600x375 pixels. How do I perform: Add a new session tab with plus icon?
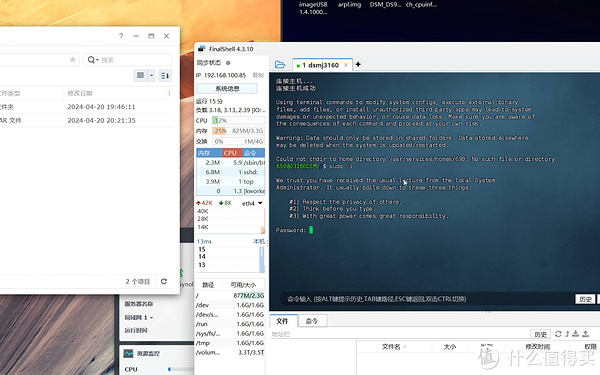(358, 64)
